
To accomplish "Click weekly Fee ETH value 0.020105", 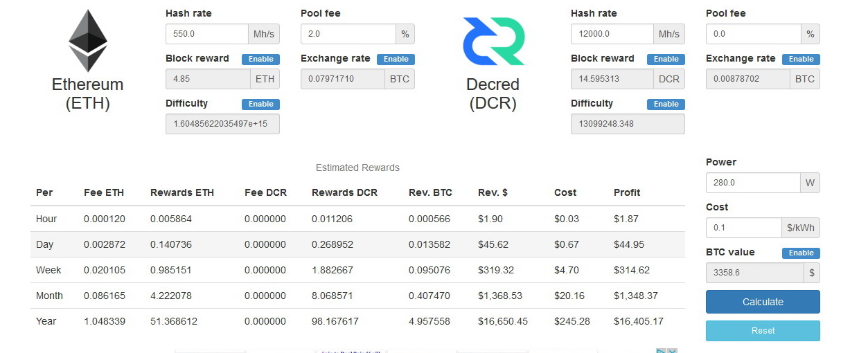I will [105, 270].
